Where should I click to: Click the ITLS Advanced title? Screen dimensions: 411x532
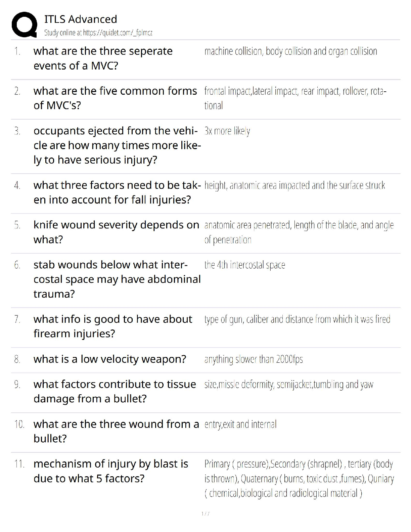click(x=81, y=19)
